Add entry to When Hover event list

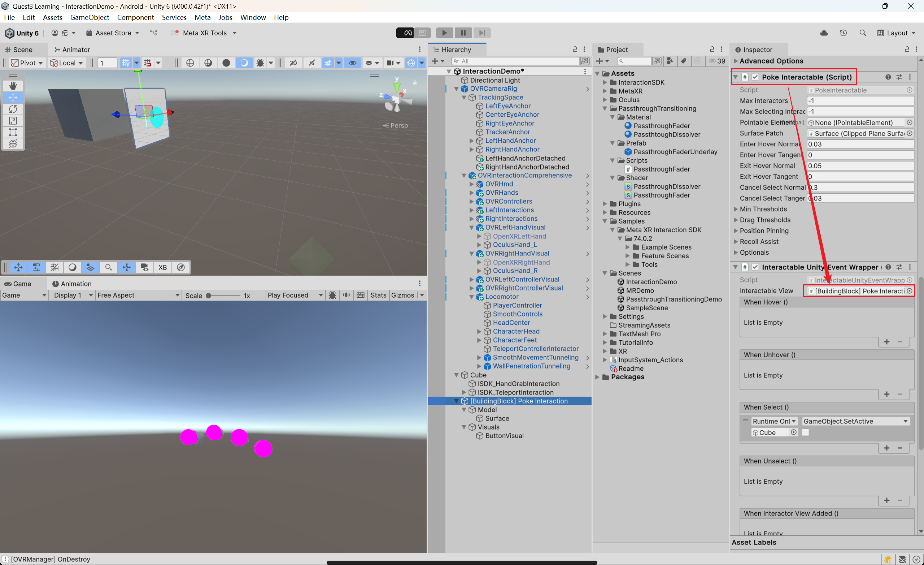point(886,342)
